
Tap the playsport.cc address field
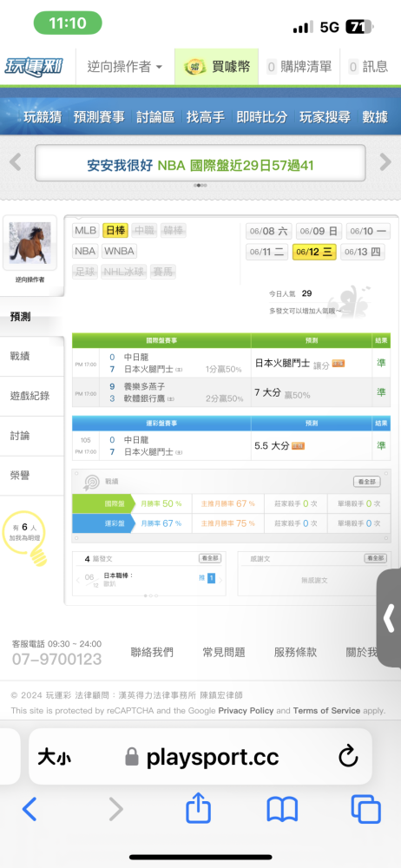[x=201, y=757]
